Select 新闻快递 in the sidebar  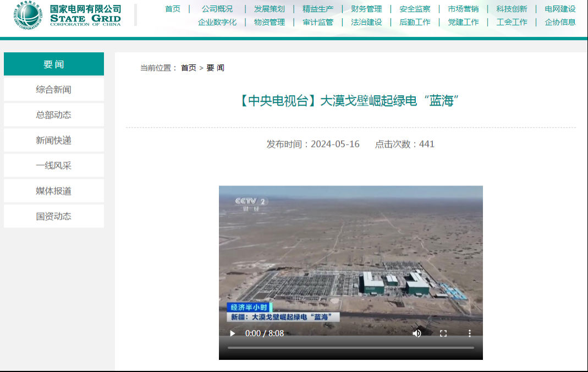[x=53, y=140]
